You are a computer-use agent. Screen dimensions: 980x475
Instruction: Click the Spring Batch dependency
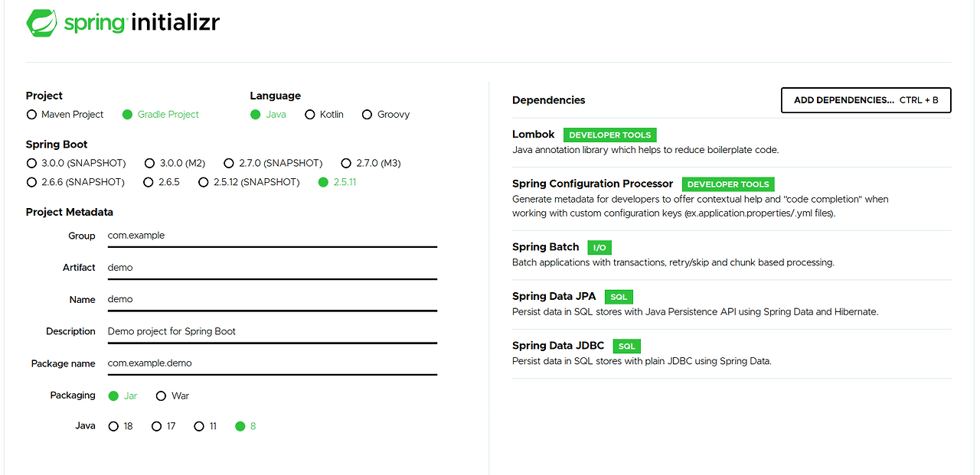(546, 247)
